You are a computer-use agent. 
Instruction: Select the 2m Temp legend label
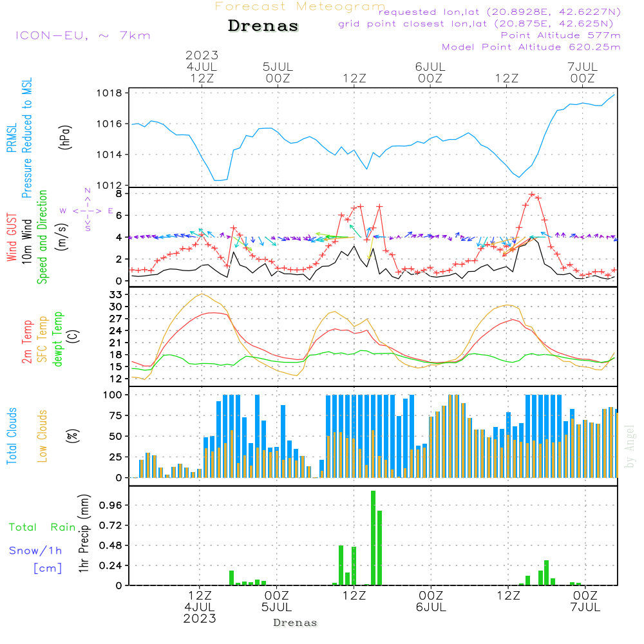[x=27, y=341]
